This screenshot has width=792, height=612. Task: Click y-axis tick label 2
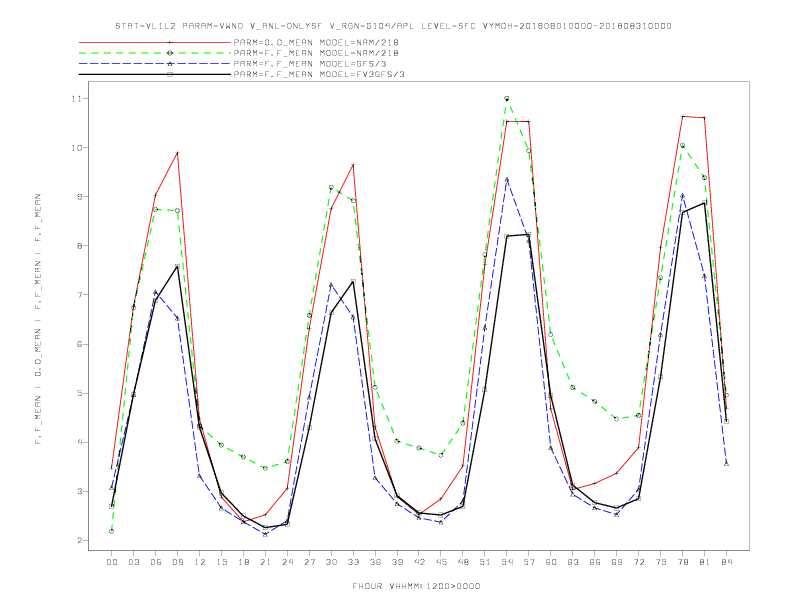(79, 540)
